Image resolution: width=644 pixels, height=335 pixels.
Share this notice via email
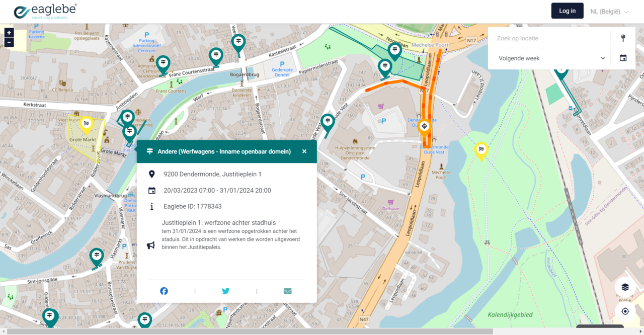pyautogui.click(x=287, y=291)
